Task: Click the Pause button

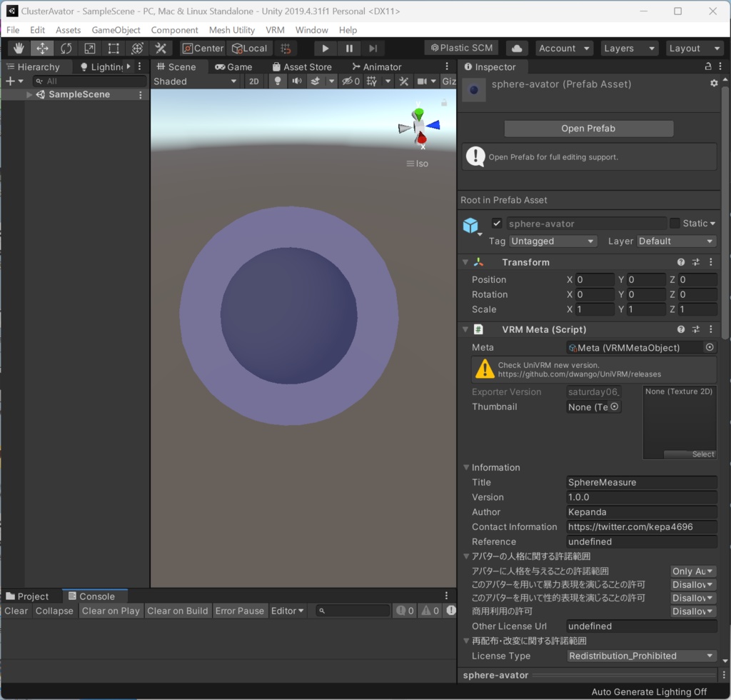Action: tap(349, 48)
